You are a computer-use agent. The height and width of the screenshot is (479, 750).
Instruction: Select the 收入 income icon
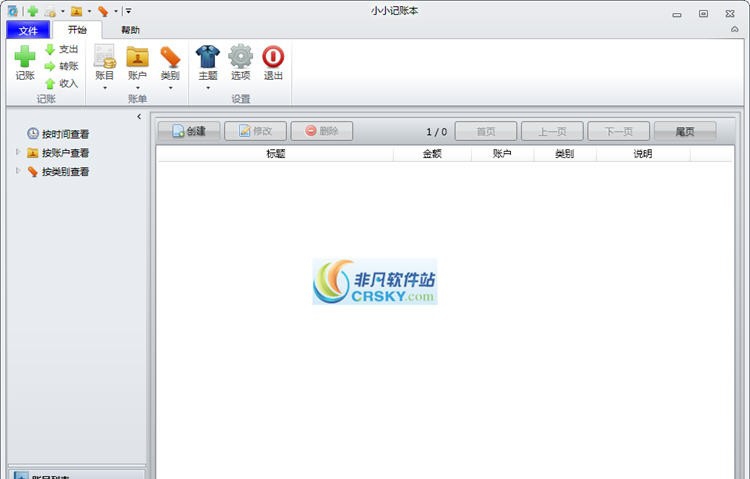click(50, 83)
